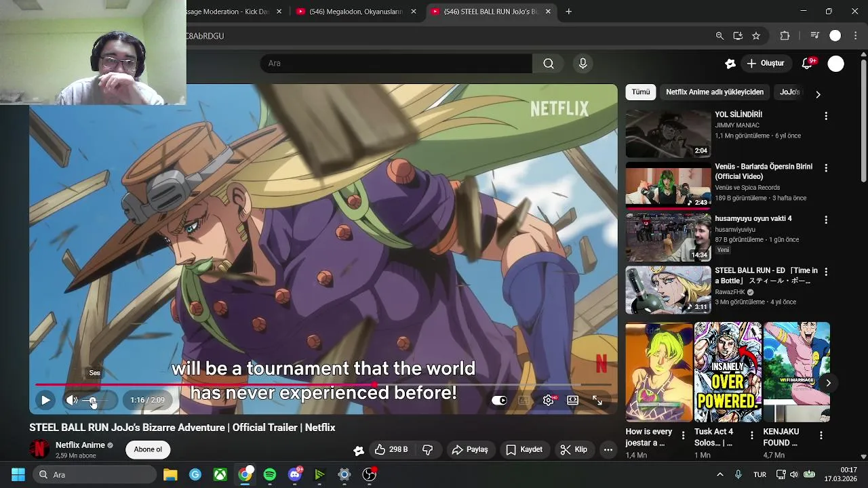Share the video via 'Paylaş'
The height and width of the screenshot is (488, 868).
click(x=470, y=449)
